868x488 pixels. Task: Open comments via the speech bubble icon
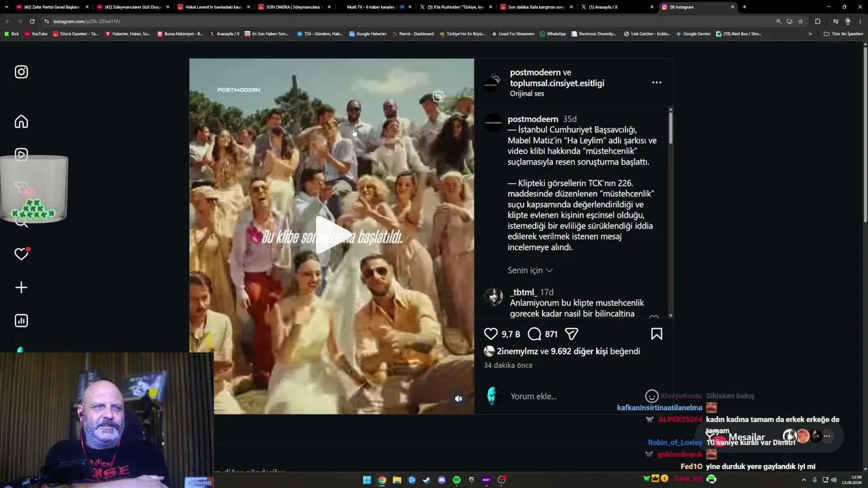point(534,333)
